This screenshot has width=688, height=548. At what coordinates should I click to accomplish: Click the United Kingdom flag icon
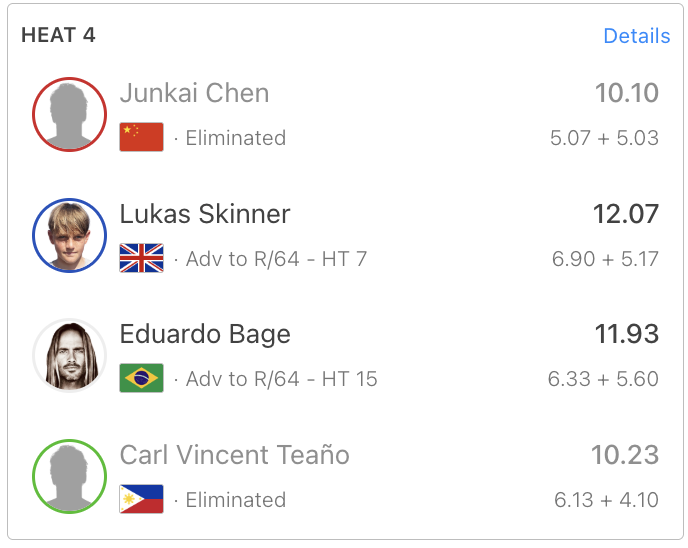pyautogui.click(x=141, y=259)
